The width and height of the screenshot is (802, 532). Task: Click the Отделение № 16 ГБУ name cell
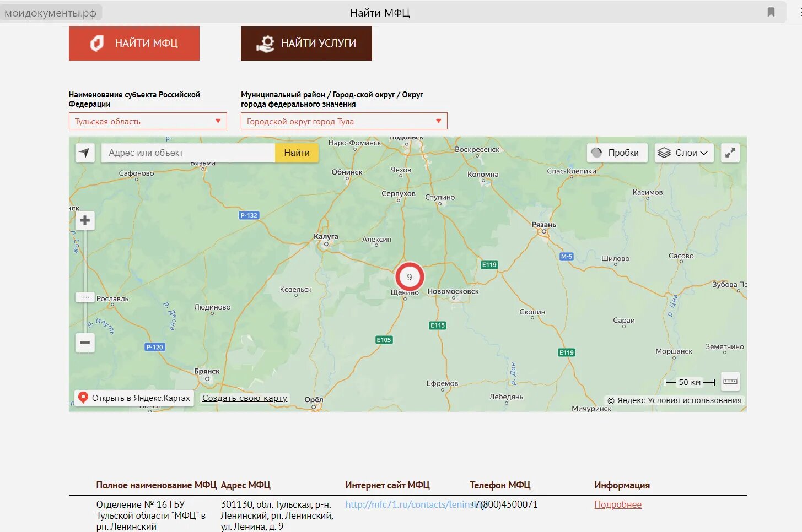point(151,515)
